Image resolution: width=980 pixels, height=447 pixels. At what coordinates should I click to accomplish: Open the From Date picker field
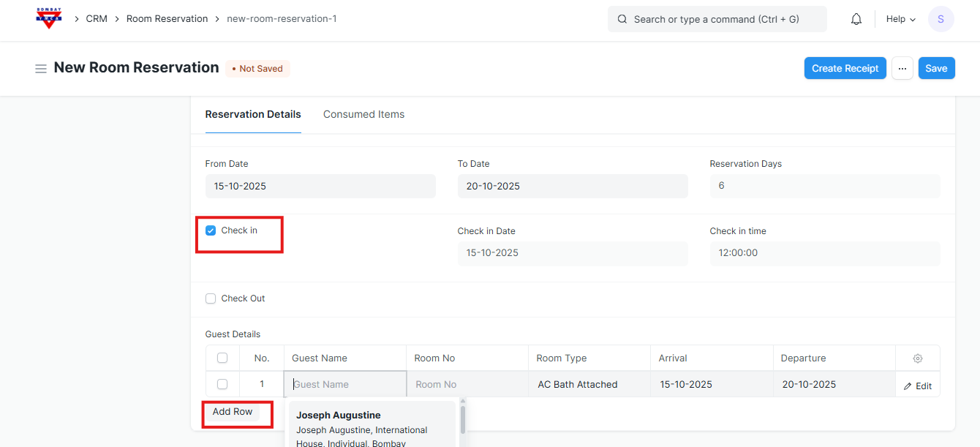[x=320, y=186]
